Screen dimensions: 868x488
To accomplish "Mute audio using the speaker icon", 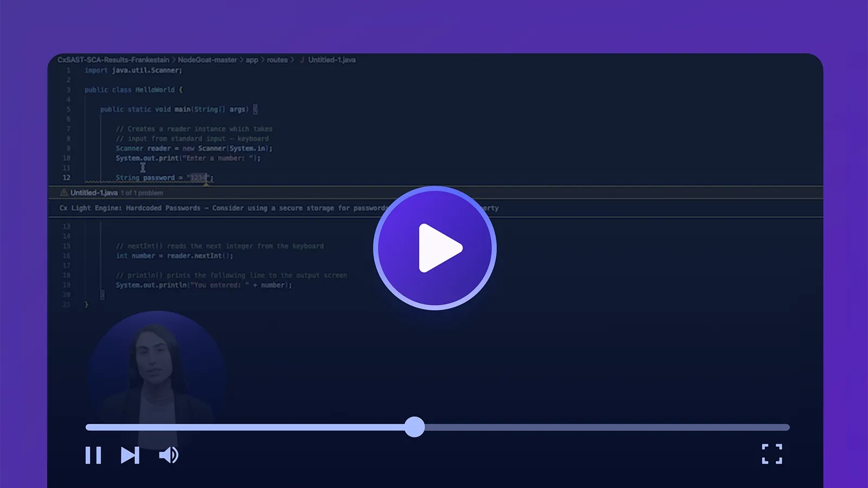I will coord(169,455).
